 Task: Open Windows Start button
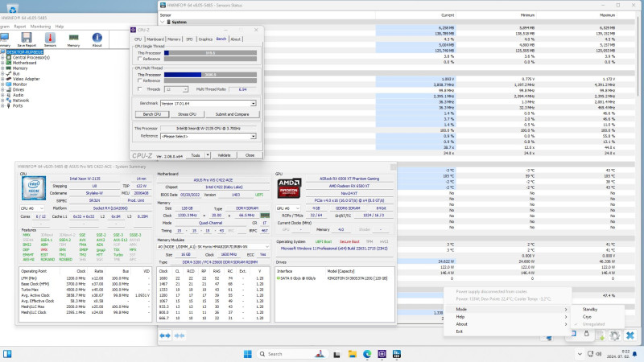(x=248, y=354)
